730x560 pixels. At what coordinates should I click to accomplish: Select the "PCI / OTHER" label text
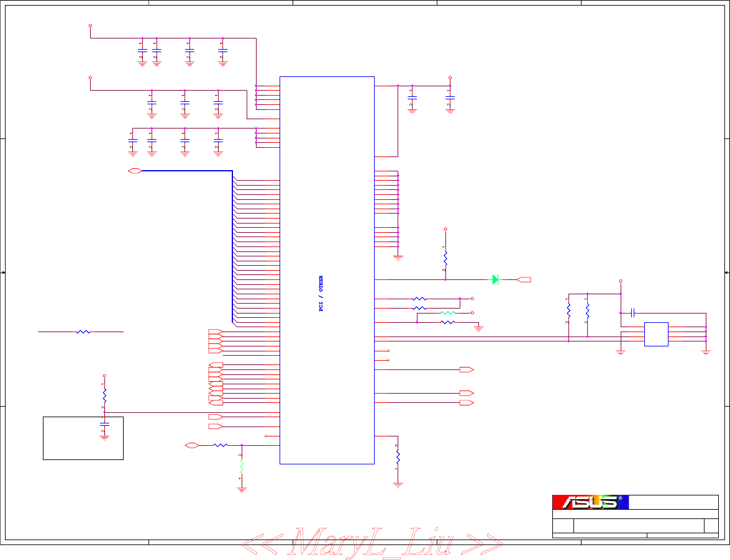[321, 294]
